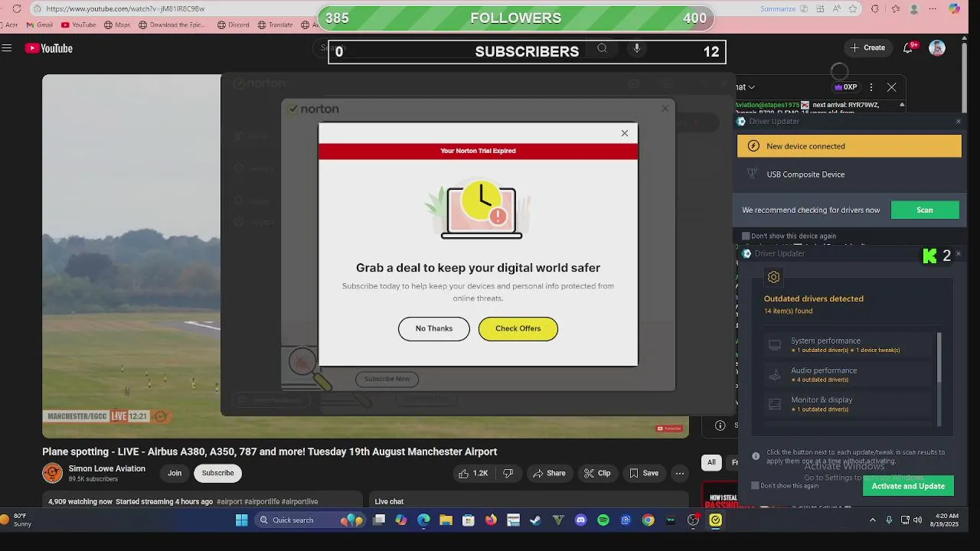Open Download the Epic bookmark
Viewport: 980px width, 551px height.
pos(172,24)
